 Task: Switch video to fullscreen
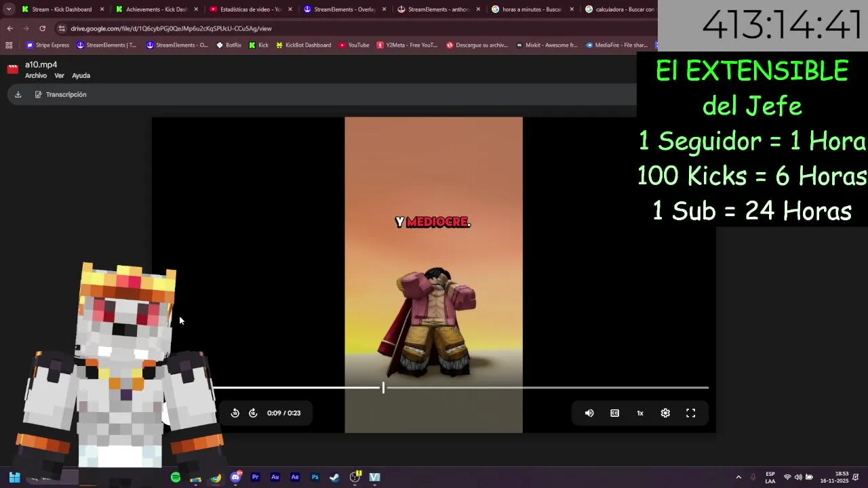click(690, 413)
